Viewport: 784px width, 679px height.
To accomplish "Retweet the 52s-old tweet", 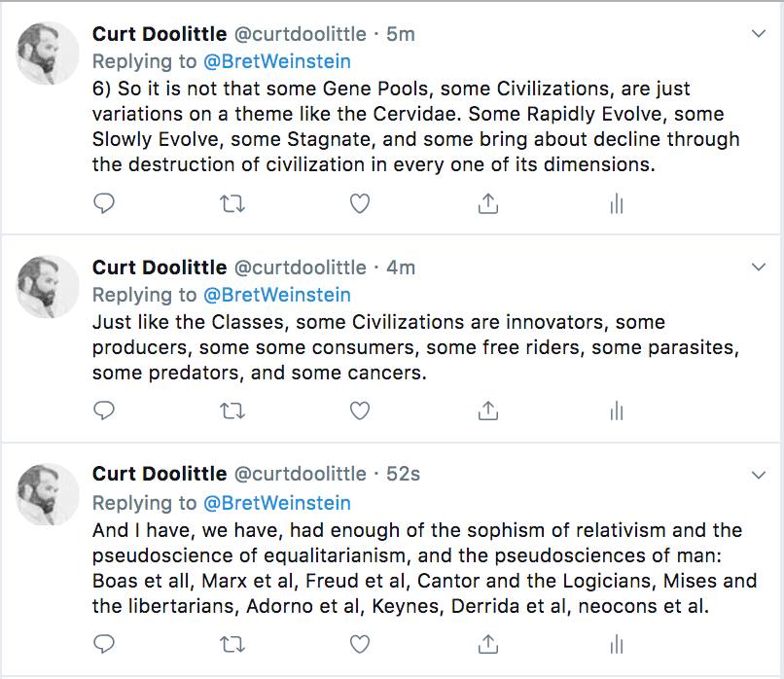I will click(232, 644).
